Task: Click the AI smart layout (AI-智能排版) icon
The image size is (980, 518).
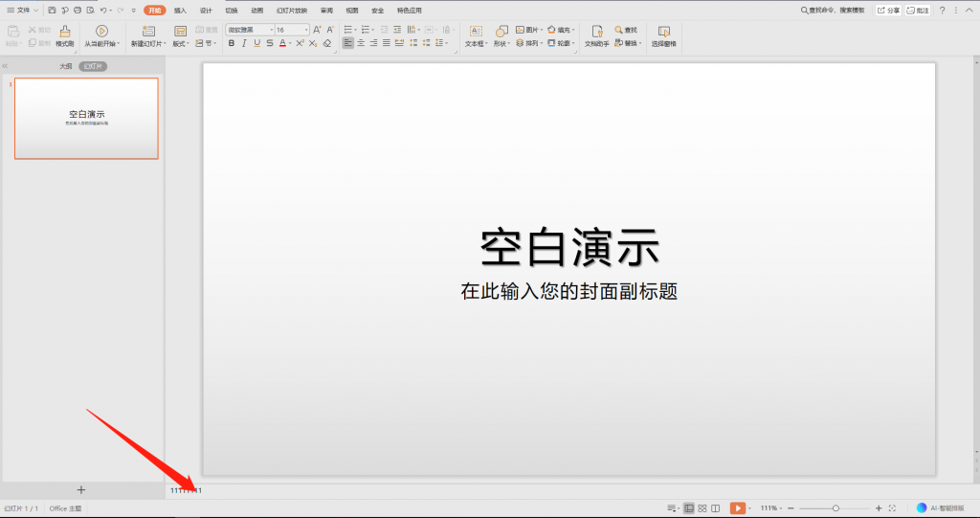Action: [922, 507]
